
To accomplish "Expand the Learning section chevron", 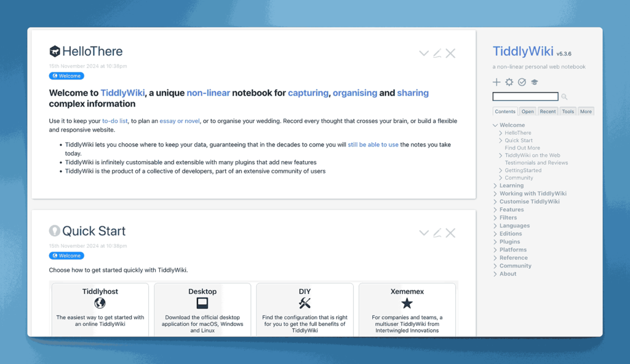I will point(495,186).
